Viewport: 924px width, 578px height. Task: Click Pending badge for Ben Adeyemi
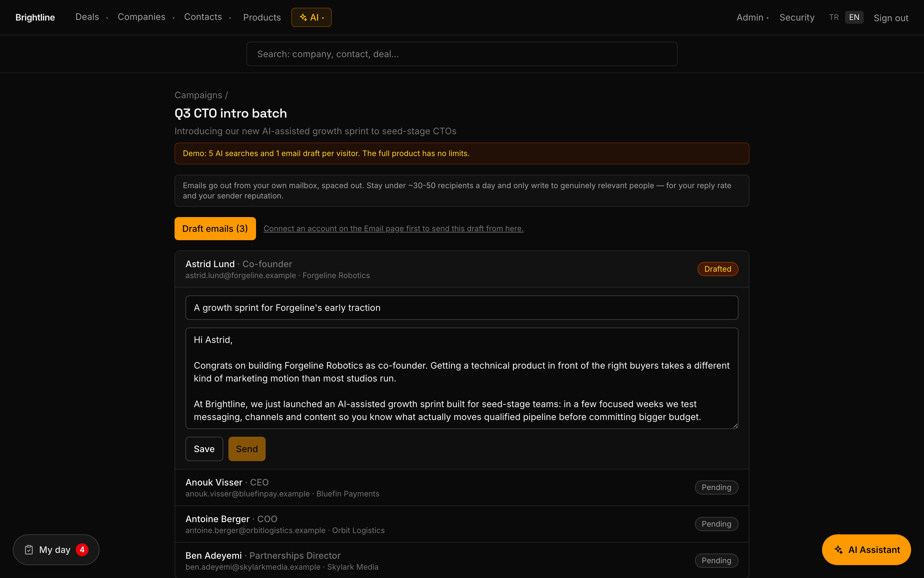tap(716, 560)
